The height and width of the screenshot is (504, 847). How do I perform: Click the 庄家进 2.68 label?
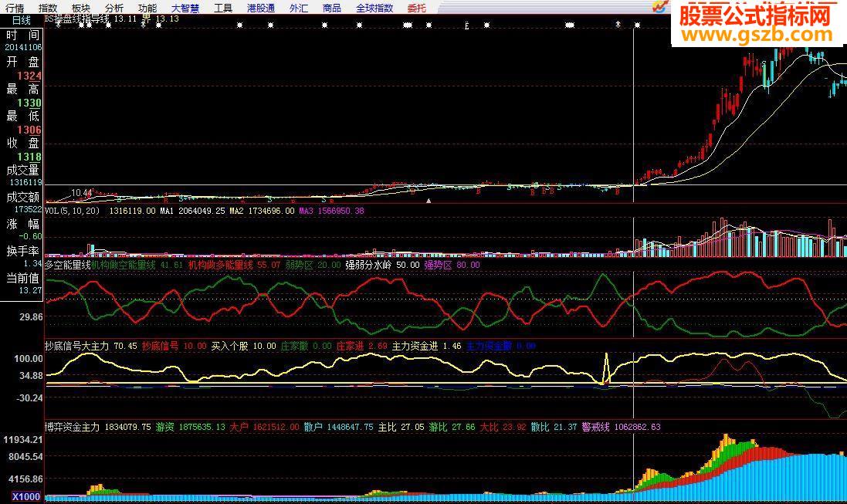click(362, 346)
